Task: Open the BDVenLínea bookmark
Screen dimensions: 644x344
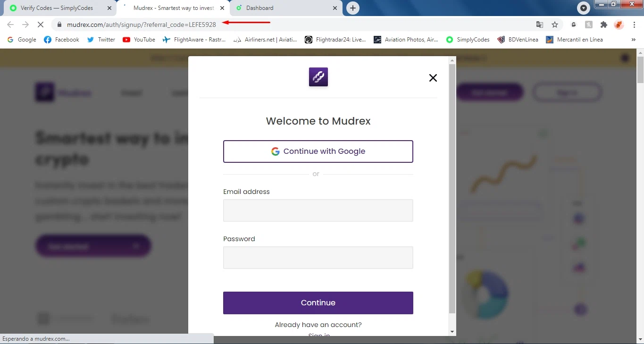Action: coord(518,40)
